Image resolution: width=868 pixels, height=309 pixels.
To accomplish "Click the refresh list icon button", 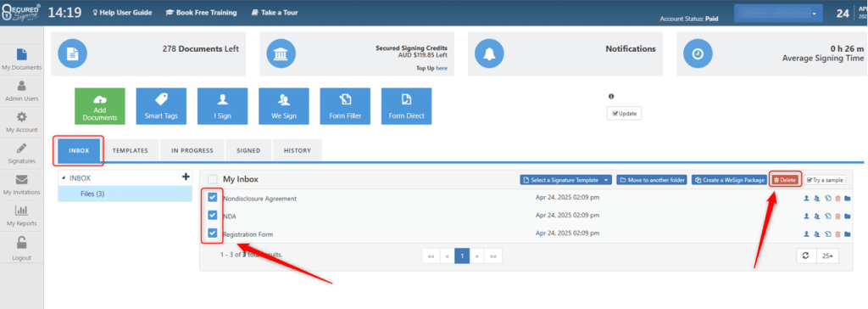I will (805, 256).
